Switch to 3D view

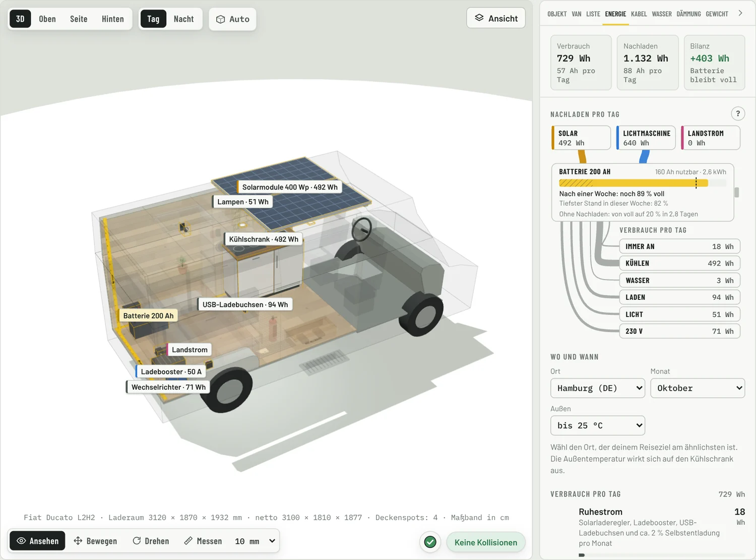[x=20, y=19]
